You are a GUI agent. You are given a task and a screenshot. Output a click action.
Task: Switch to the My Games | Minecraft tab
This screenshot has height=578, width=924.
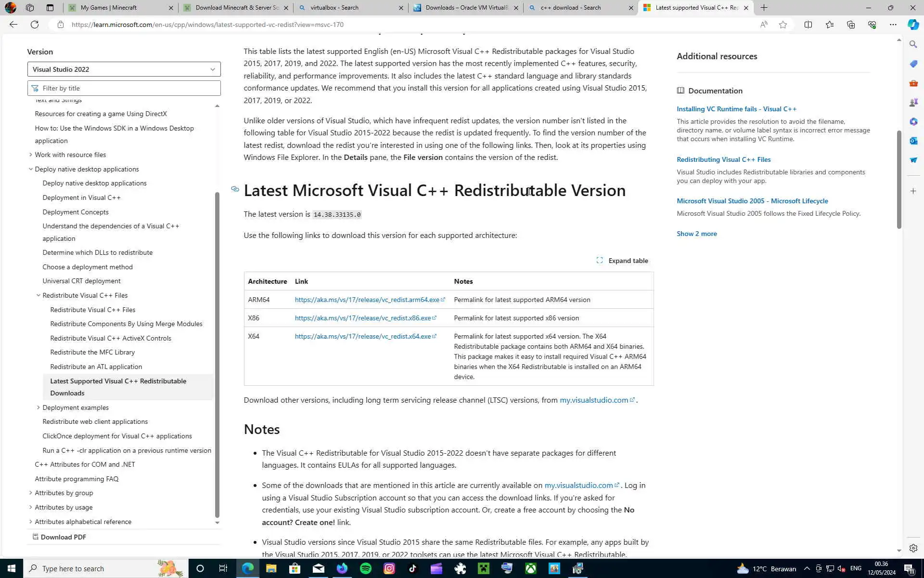109,8
